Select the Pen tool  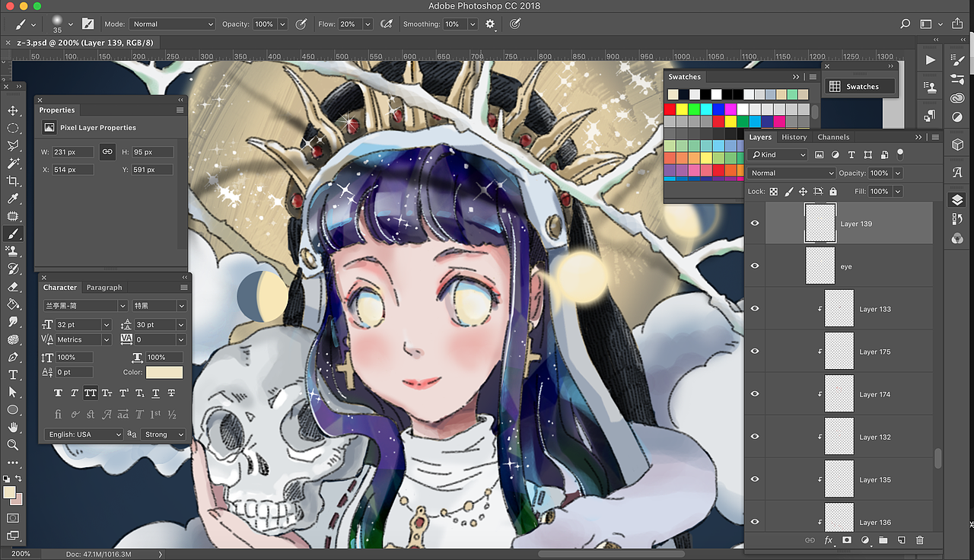pyautogui.click(x=13, y=357)
